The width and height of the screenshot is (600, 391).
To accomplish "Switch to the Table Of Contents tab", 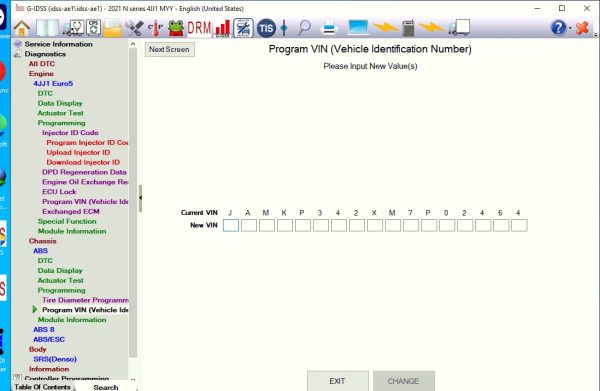I will pos(42,387).
